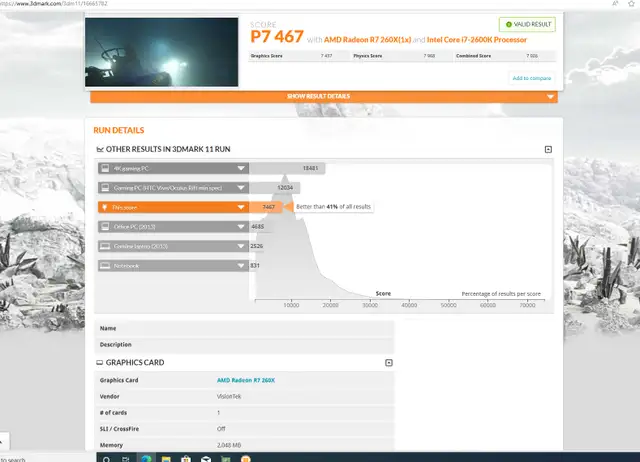
Task: Click the 18481 score bar value
Action: [x=310, y=168]
